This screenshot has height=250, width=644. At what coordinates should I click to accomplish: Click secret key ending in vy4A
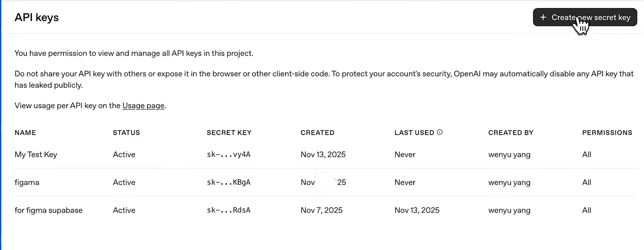tap(228, 154)
